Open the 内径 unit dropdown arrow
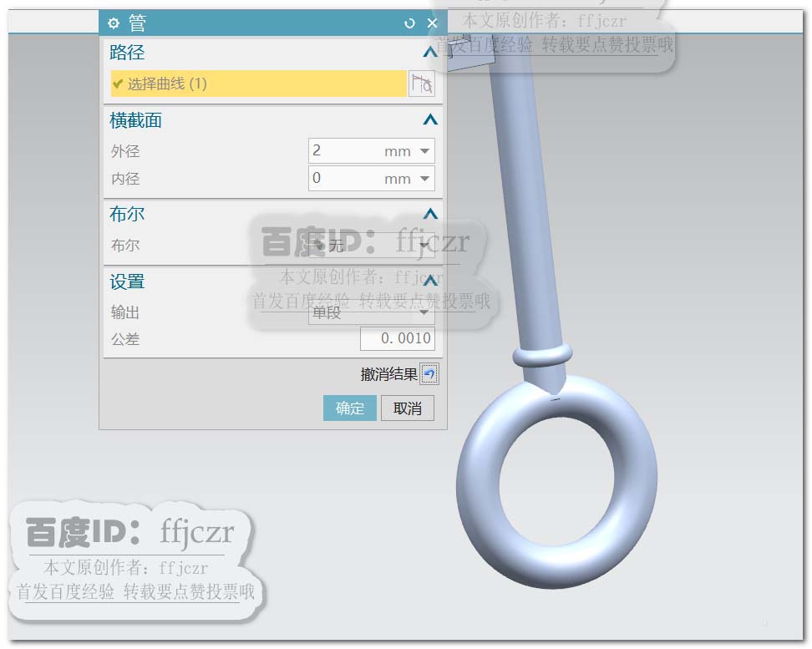The height and width of the screenshot is (649, 812). [424, 179]
